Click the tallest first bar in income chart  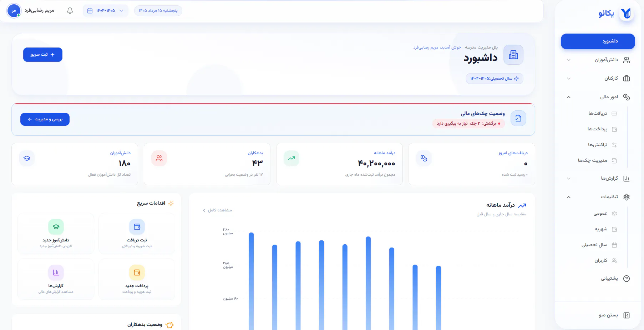pos(251,281)
